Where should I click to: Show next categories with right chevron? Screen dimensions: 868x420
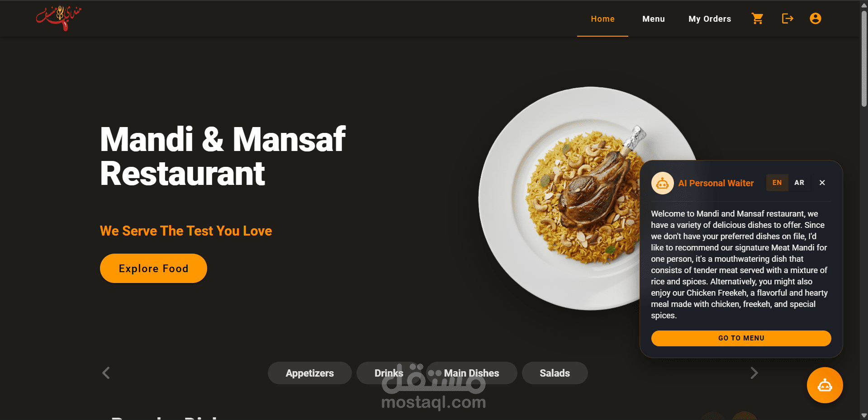(754, 373)
